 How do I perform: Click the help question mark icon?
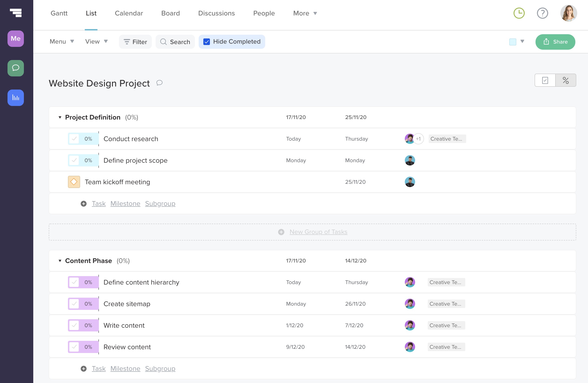click(542, 13)
